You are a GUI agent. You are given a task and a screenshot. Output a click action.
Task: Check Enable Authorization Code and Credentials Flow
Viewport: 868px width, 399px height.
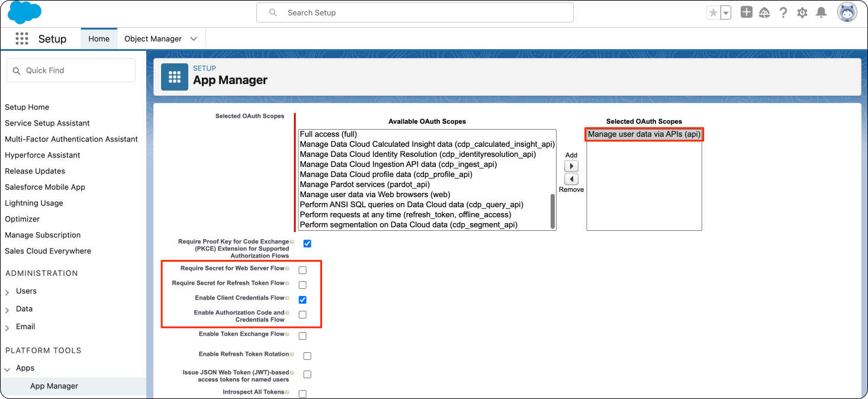303,314
